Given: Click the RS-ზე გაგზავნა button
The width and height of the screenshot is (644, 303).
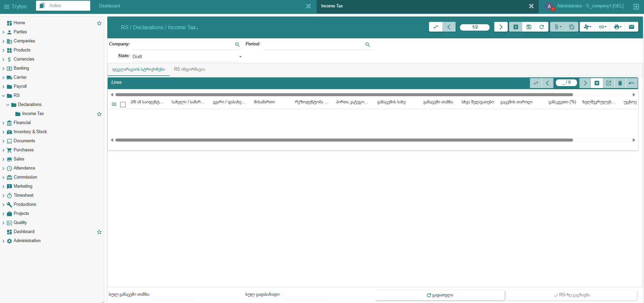Looking at the screenshot, I should click(572, 295).
